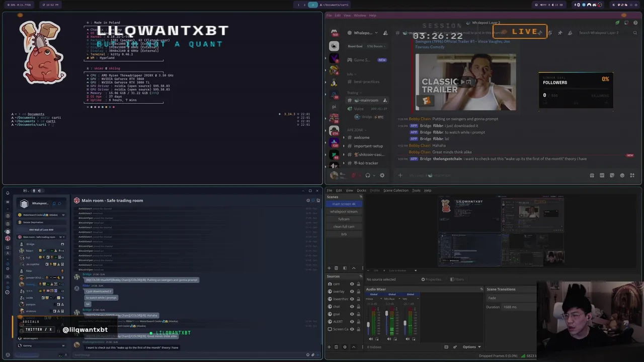
Task: Open the mbox channel dropdown arrow
Action: [x=381, y=299]
